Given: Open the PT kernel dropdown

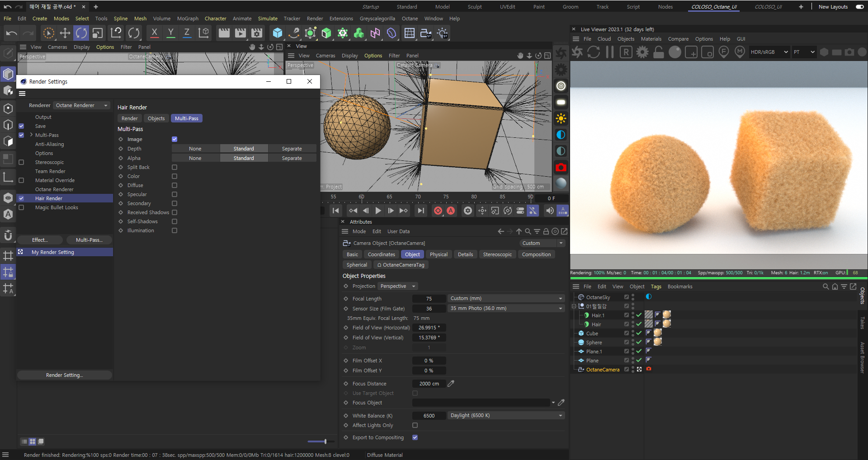Looking at the screenshot, I should pos(804,52).
